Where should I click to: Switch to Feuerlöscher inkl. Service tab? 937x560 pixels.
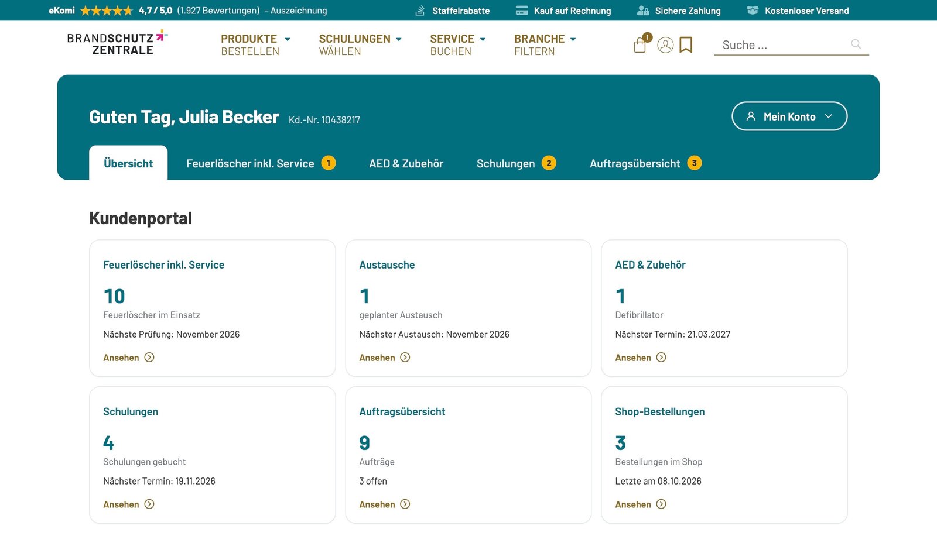pyautogui.click(x=261, y=163)
